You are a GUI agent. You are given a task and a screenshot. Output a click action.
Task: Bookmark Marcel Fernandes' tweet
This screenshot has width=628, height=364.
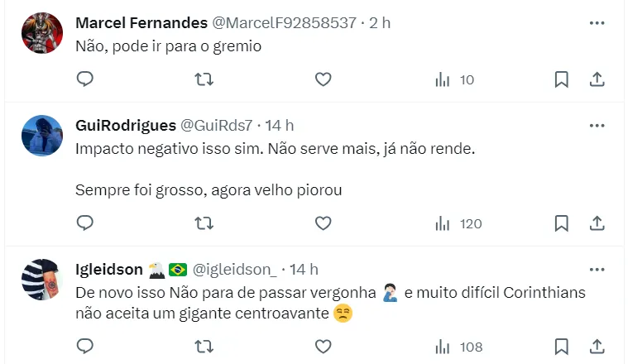coord(561,79)
